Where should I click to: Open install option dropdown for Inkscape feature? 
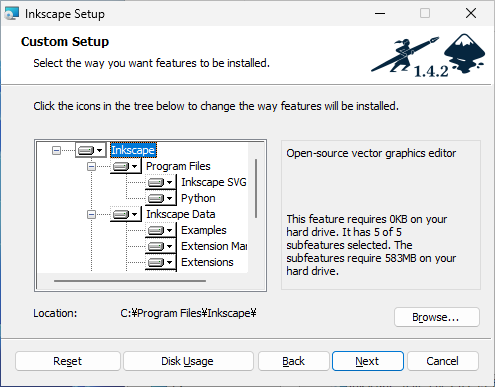click(91, 150)
